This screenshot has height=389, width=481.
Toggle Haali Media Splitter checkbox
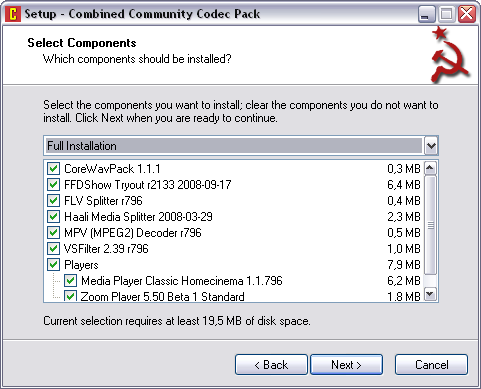click(x=53, y=217)
